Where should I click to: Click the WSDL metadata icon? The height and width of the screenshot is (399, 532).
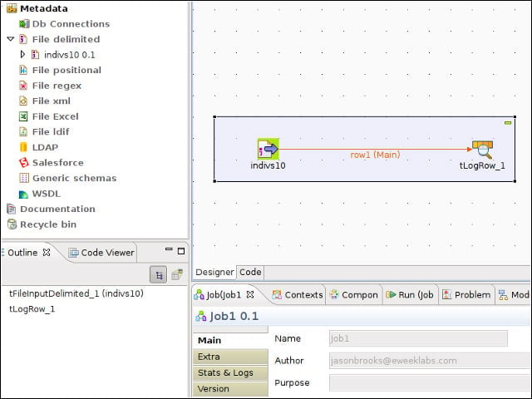tap(23, 194)
